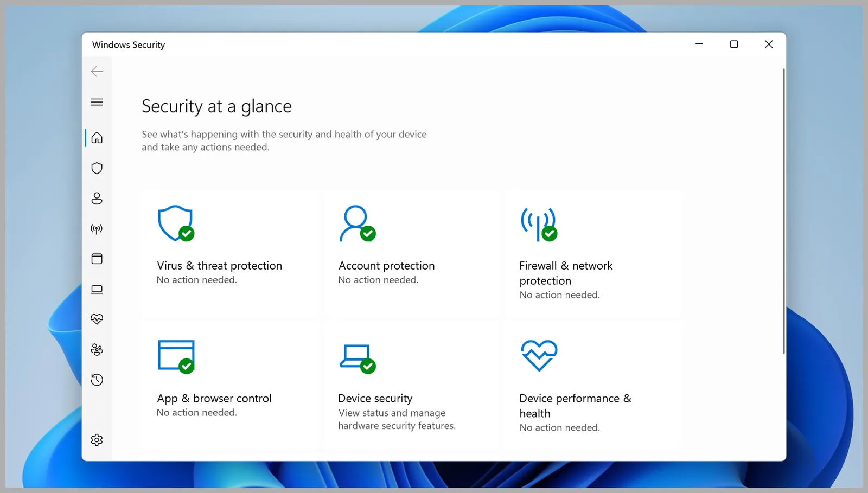Click the green checkmark on Virus & threat protection
Screen dimensions: 868x493
coord(186,233)
